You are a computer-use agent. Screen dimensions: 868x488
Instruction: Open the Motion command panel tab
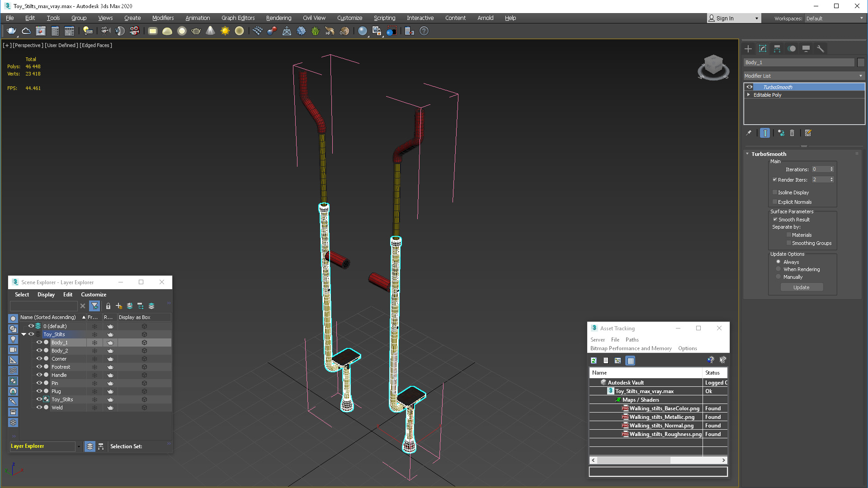pyautogui.click(x=792, y=49)
